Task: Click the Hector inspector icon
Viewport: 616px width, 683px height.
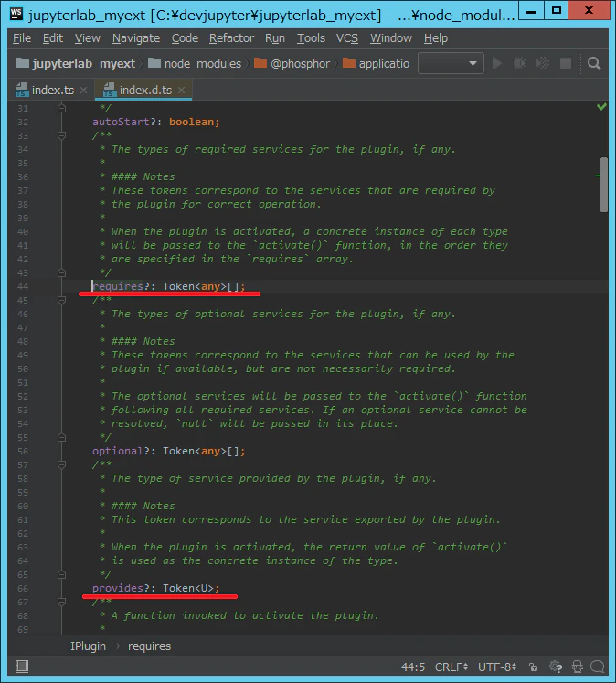Action: (x=578, y=667)
